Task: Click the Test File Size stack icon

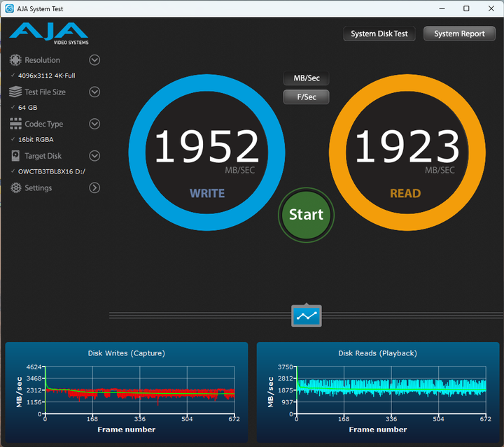Action: (x=15, y=92)
